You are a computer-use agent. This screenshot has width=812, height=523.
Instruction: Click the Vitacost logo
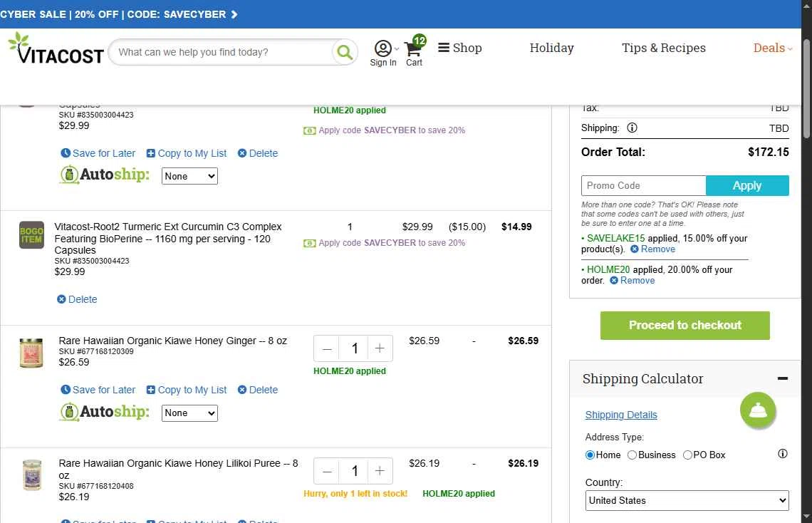(56, 49)
